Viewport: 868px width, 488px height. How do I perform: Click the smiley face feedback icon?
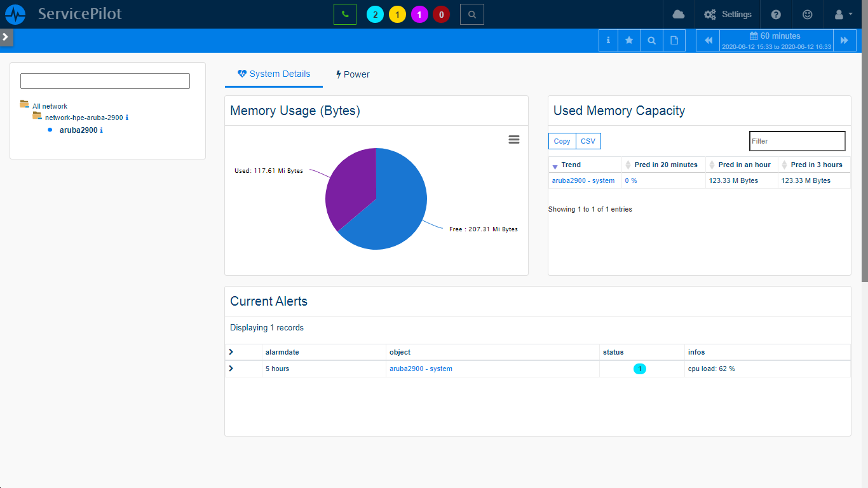click(x=808, y=15)
